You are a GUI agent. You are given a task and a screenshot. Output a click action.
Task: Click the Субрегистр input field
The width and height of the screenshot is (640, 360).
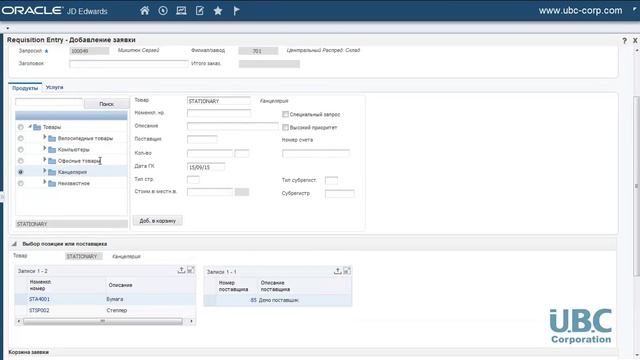pos(340,193)
